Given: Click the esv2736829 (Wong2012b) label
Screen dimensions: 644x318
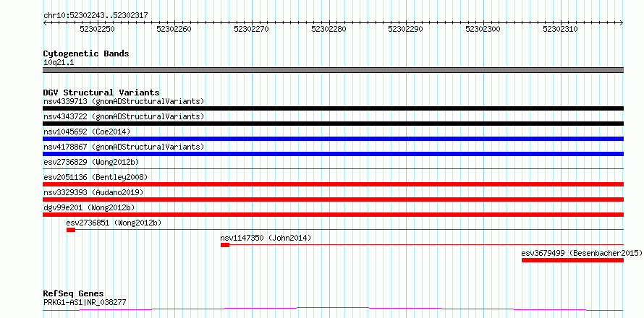Looking at the screenshot, I should coord(90,162).
